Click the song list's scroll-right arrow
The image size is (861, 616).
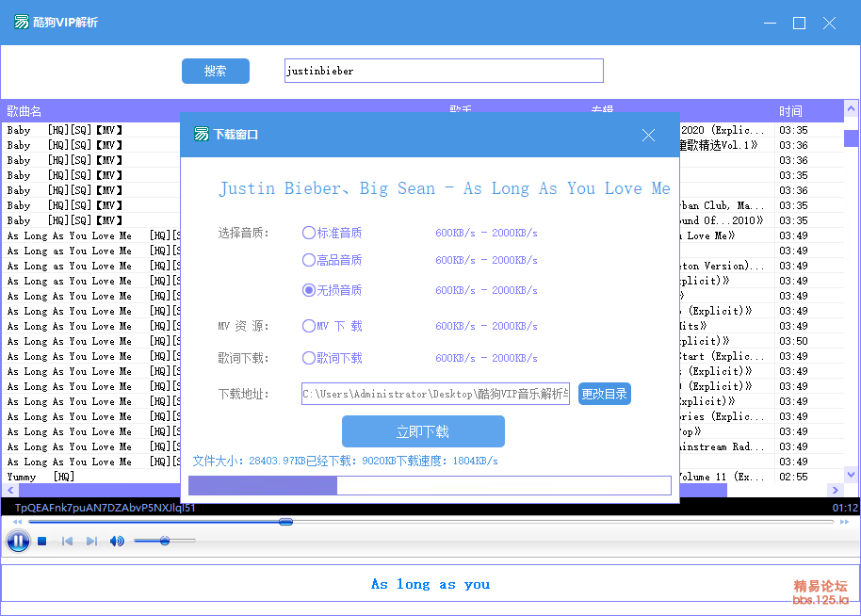(x=836, y=490)
